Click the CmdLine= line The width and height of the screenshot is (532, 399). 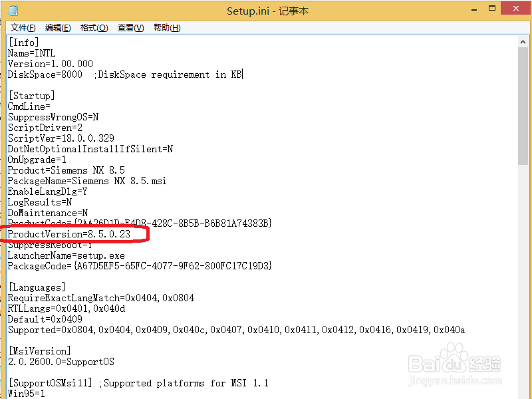[29, 106]
